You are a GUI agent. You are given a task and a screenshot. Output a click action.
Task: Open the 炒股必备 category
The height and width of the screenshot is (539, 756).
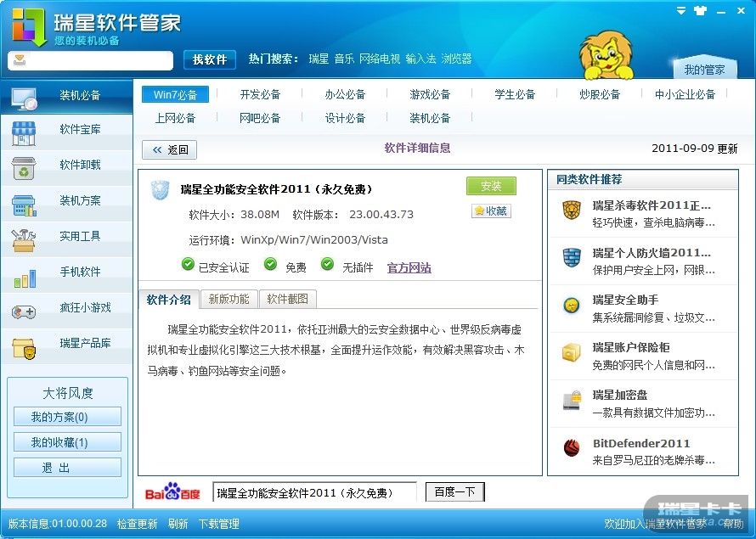(x=600, y=94)
